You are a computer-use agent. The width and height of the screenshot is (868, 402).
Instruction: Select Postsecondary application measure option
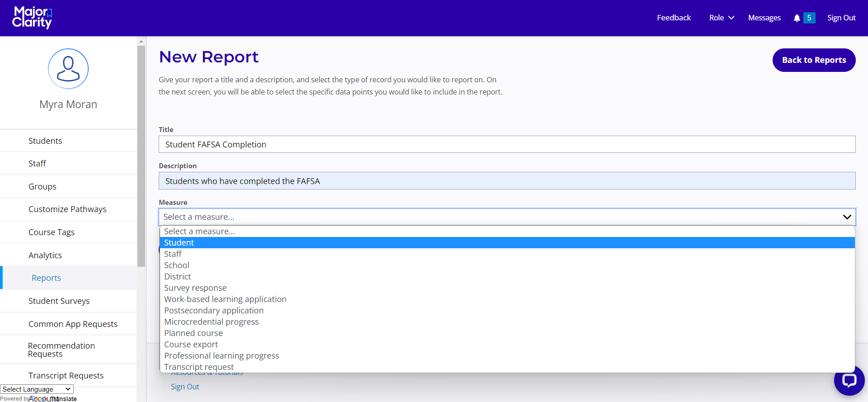coord(213,311)
